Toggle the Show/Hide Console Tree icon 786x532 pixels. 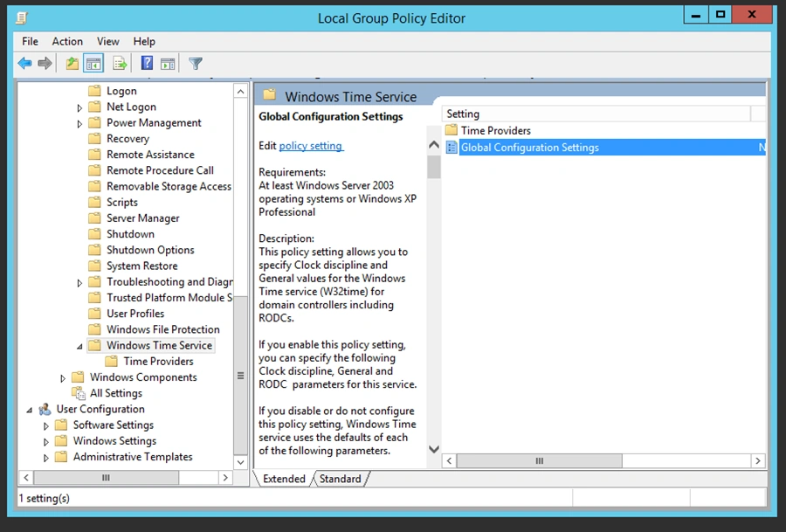93,63
